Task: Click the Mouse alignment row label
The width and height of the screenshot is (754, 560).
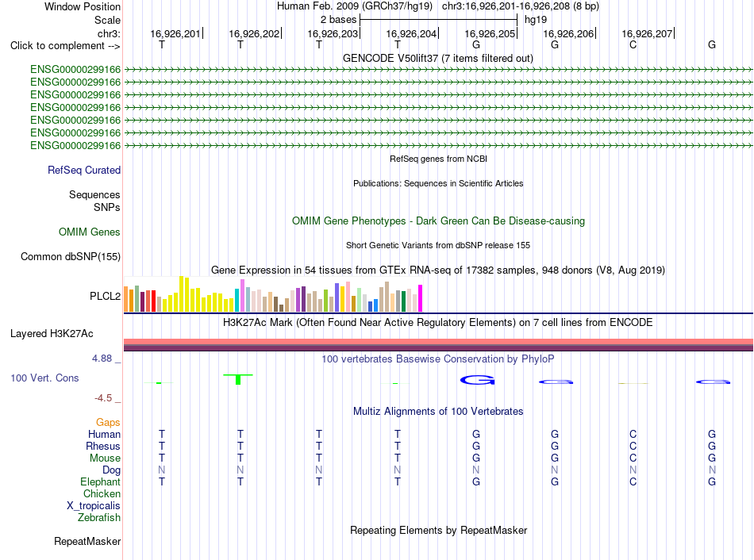Action: tap(105, 458)
